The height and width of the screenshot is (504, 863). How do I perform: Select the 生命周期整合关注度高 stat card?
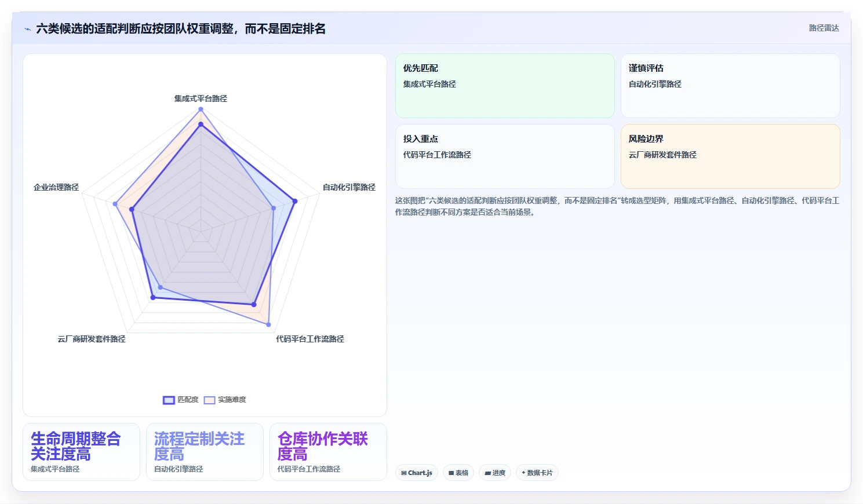point(81,452)
